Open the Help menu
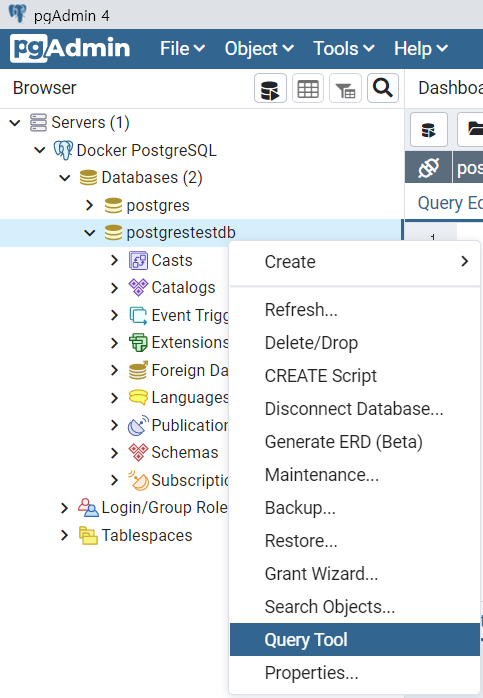This screenshot has height=698, width=483. (x=421, y=49)
